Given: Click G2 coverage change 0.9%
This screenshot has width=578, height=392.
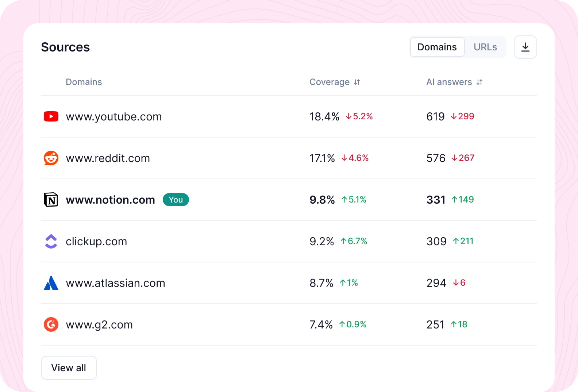Looking at the screenshot, I should (353, 324).
